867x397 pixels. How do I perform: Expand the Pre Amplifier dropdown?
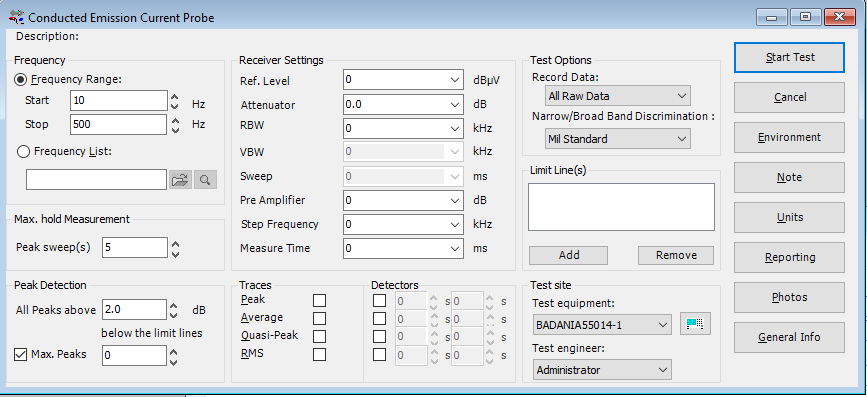tap(456, 200)
